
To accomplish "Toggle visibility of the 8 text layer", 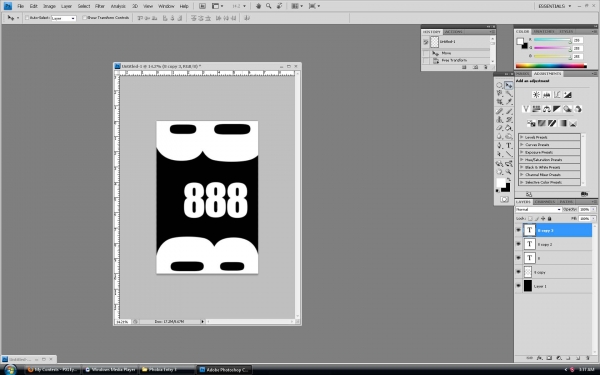I will [518, 258].
